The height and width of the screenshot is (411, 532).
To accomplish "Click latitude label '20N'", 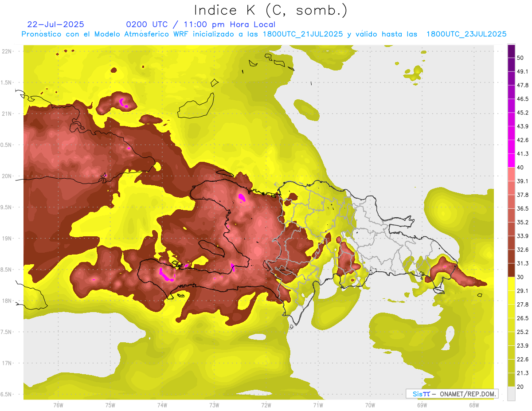I will (7, 176).
